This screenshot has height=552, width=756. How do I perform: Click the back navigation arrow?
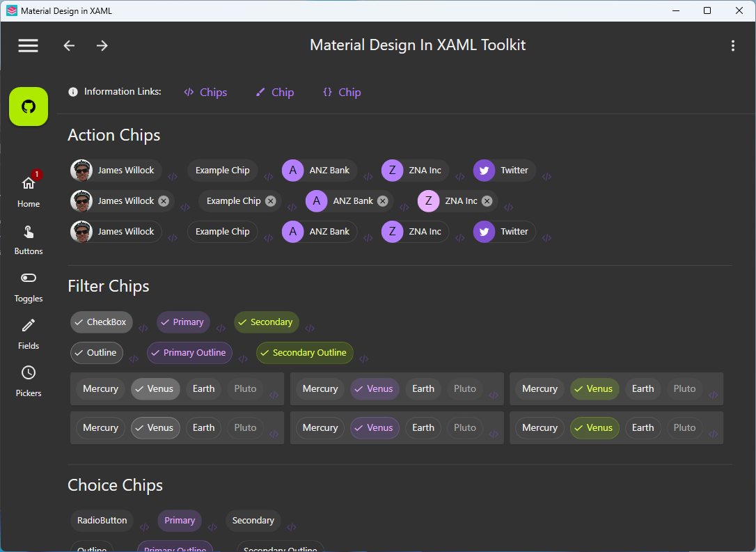pyautogui.click(x=68, y=45)
